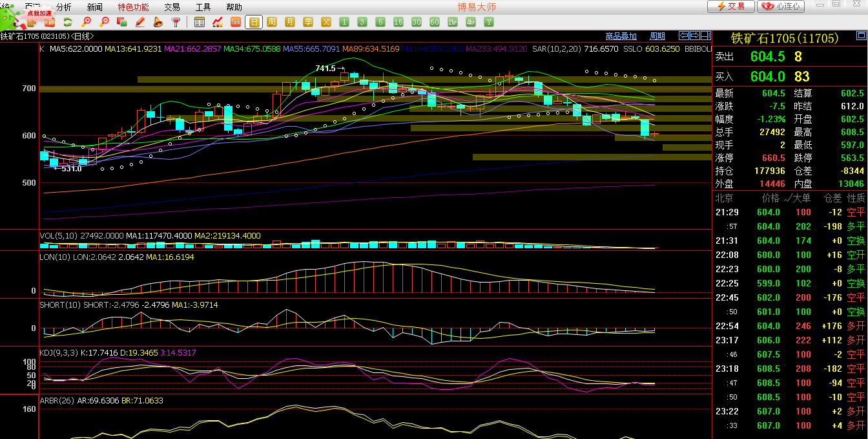Click the green Y period button

pyautogui.click(x=489, y=22)
